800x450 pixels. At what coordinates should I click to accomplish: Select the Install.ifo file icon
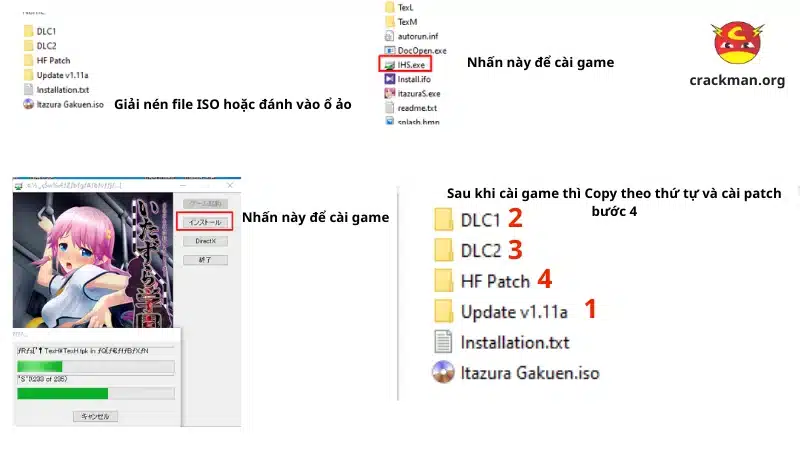[x=390, y=79]
